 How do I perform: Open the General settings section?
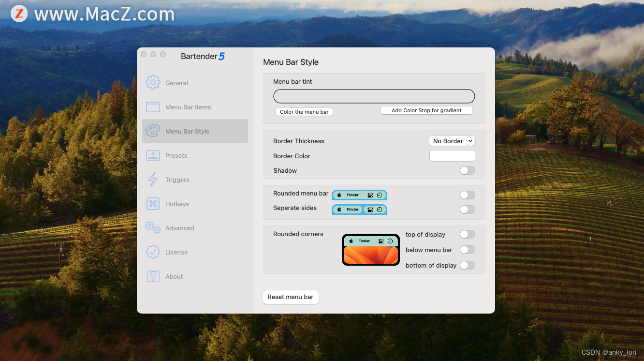point(195,83)
